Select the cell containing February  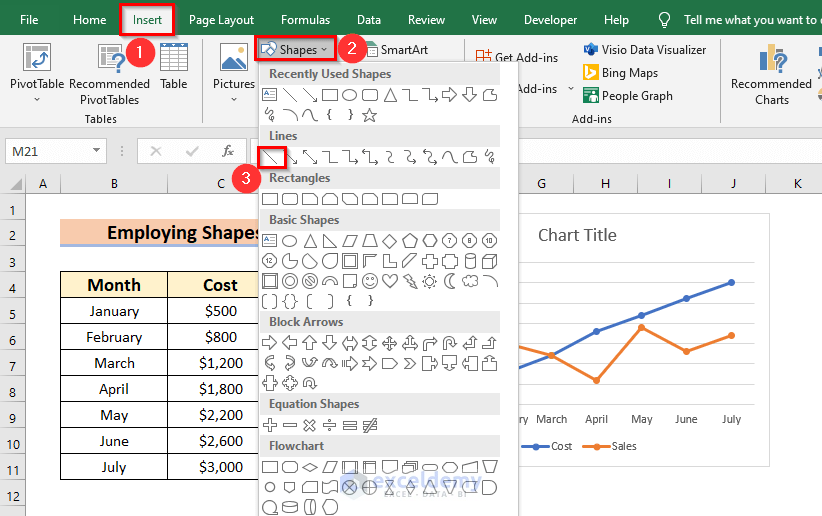pos(114,337)
